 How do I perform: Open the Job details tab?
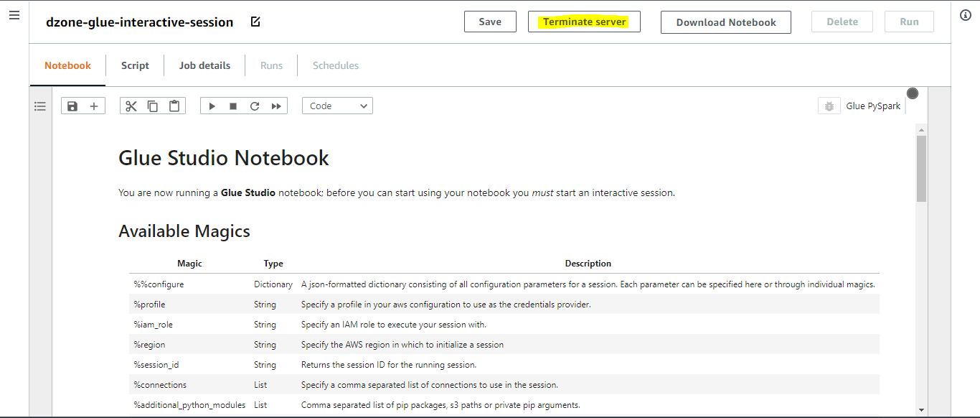click(x=204, y=65)
